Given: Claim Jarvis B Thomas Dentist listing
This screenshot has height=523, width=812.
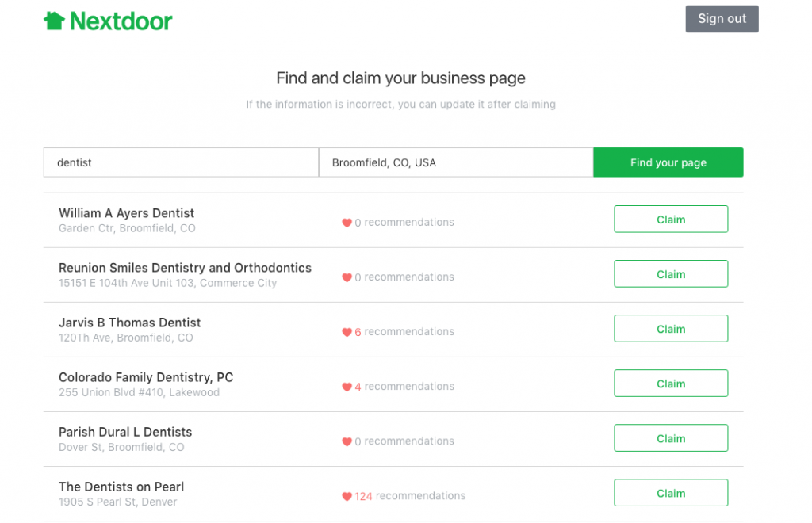Looking at the screenshot, I should (x=671, y=329).
